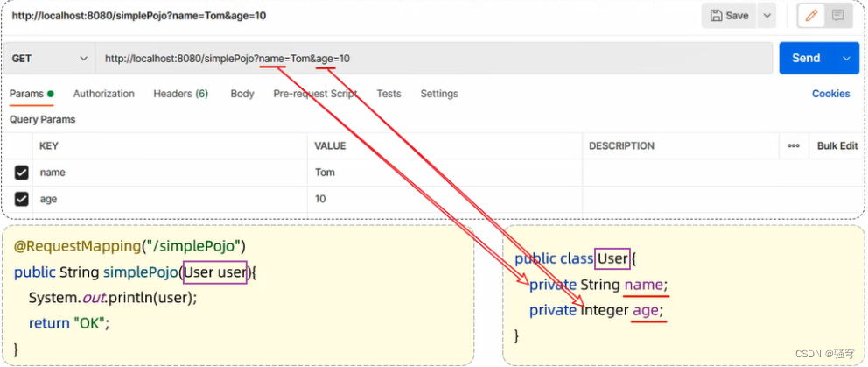Viewport: 868px width, 367px height.
Task: Open the Body tab
Action: pyautogui.click(x=242, y=94)
